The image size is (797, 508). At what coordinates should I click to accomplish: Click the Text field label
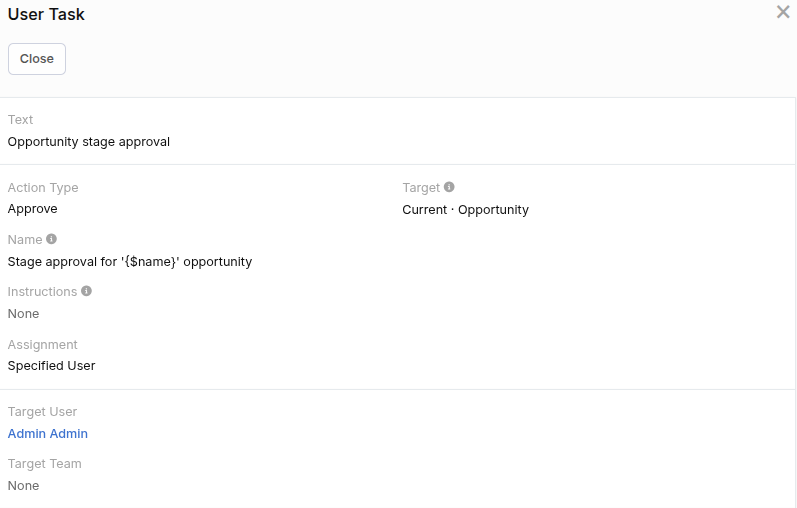[x=21, y=120]
